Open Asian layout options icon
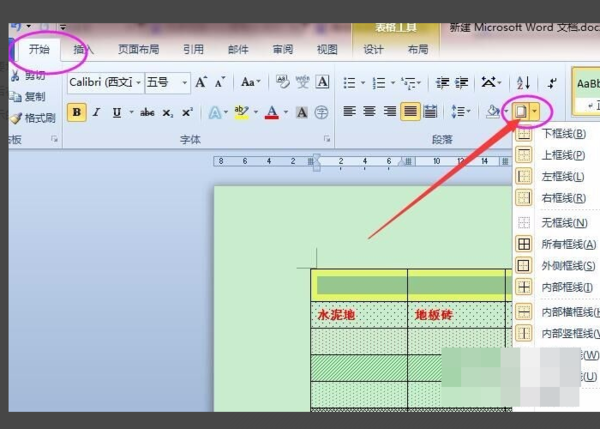 coord(491,82)
